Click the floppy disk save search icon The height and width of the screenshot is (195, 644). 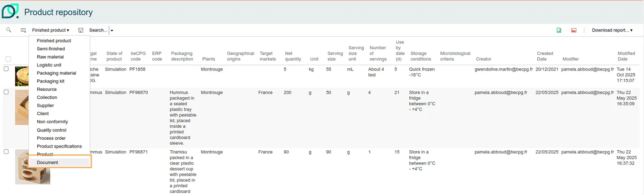coord(81,30)
